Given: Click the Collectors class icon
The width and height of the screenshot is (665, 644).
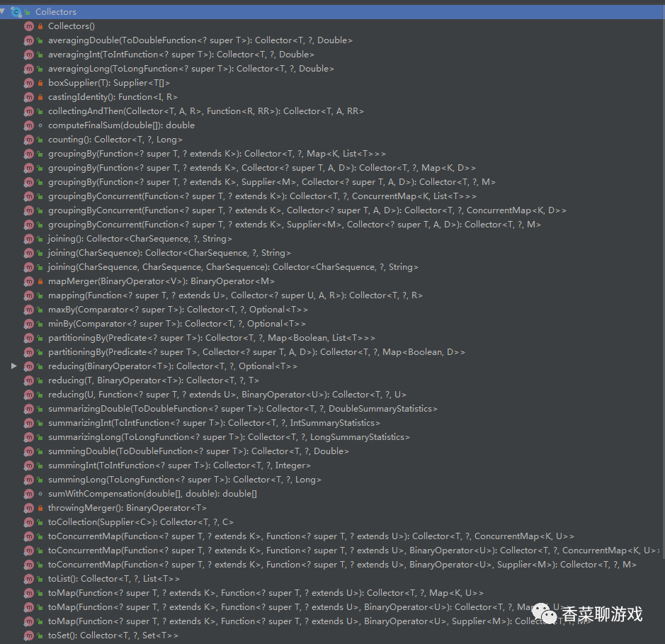Looking at the screenshot, I should click(x=16, y=12).
